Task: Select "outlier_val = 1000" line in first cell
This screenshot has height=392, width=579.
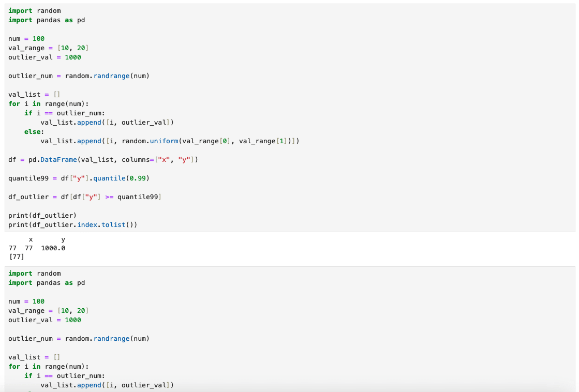Action: tap(44, 57)
